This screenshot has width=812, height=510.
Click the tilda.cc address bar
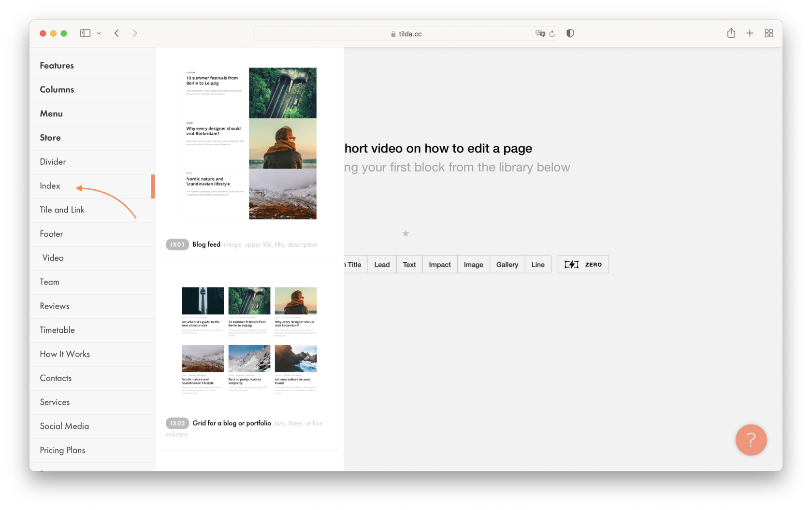click(406, 34)
